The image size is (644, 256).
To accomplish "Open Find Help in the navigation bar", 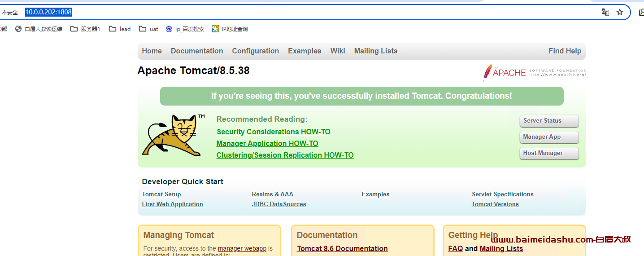I will [565, 51].
